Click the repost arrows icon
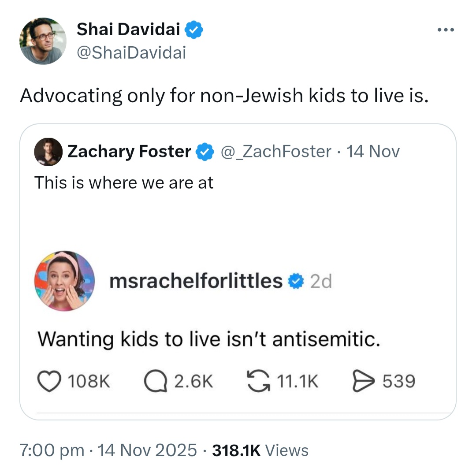 click(x=258, y=381)
